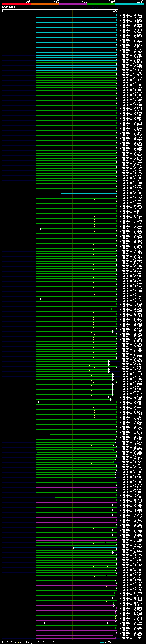Click the short cyan bar for UniRef100_Q9S9D8
Viewport: 146px width, 644px height.
(x=89, y=193)
